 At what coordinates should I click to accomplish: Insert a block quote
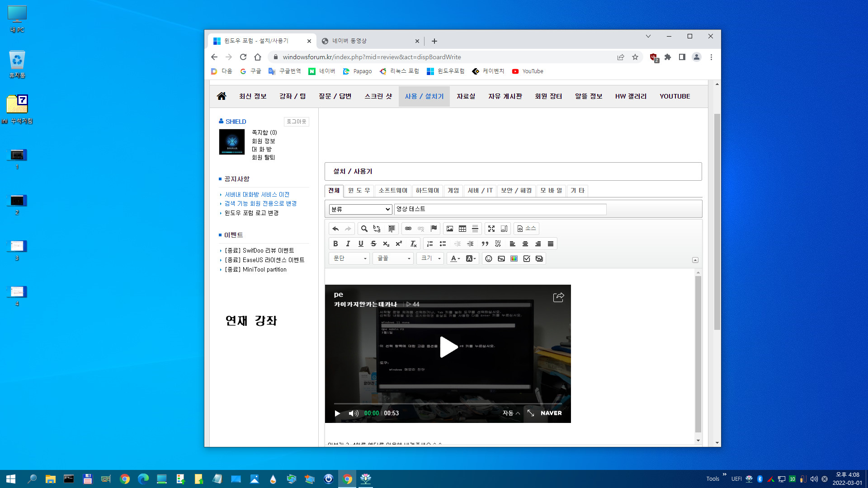pyautogui.click(x=485, y=244)
